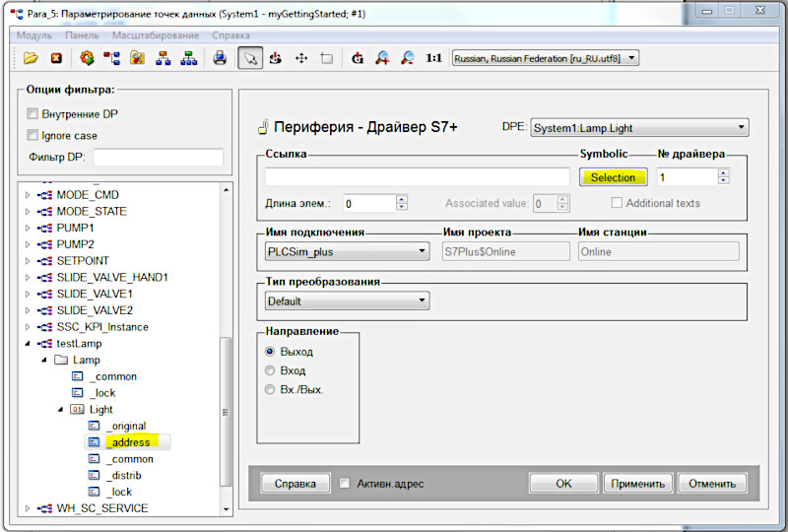The image size is (788, 532).
Task: Click icon of PUMP1 datapoint node
Action: click(x=44, y=229)
